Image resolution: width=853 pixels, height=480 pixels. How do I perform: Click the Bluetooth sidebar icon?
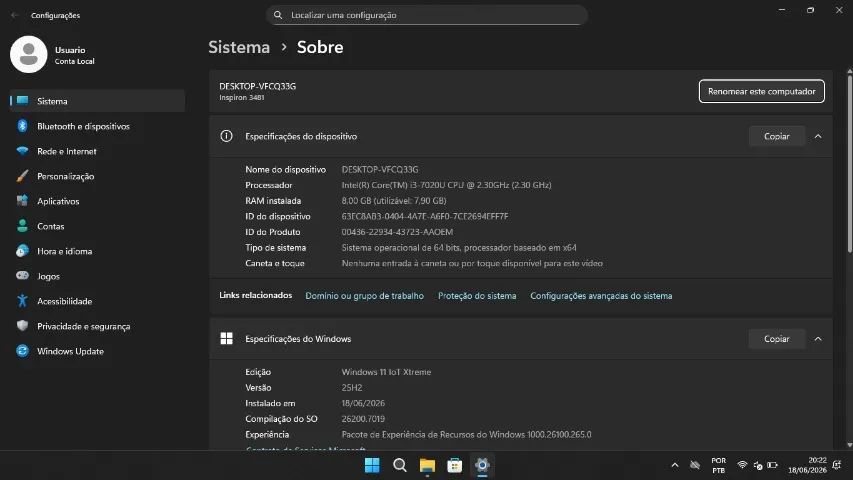pos(22,126)
